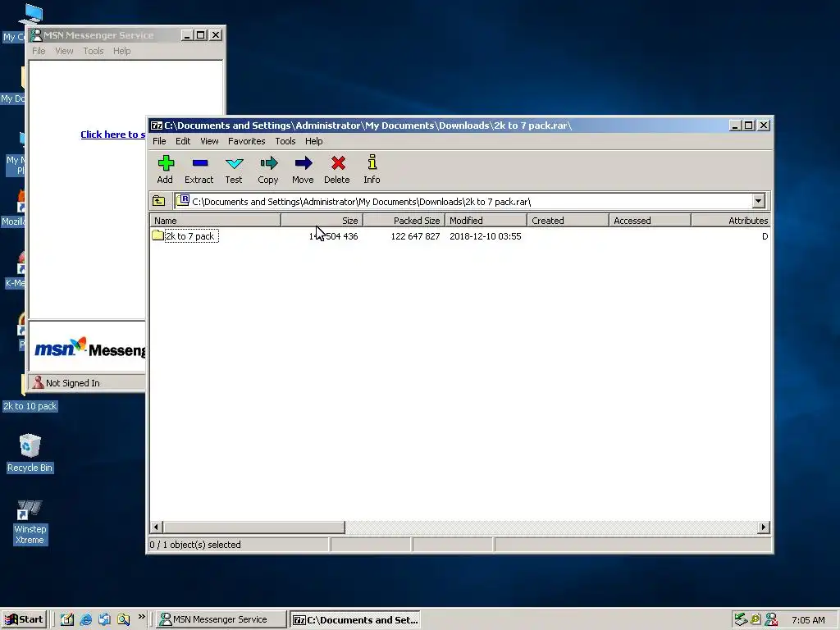Click the horizontal scrollbar left arrow
Image resolution: width=840 pixels, height=630 pixels.
tap(156, 527)
